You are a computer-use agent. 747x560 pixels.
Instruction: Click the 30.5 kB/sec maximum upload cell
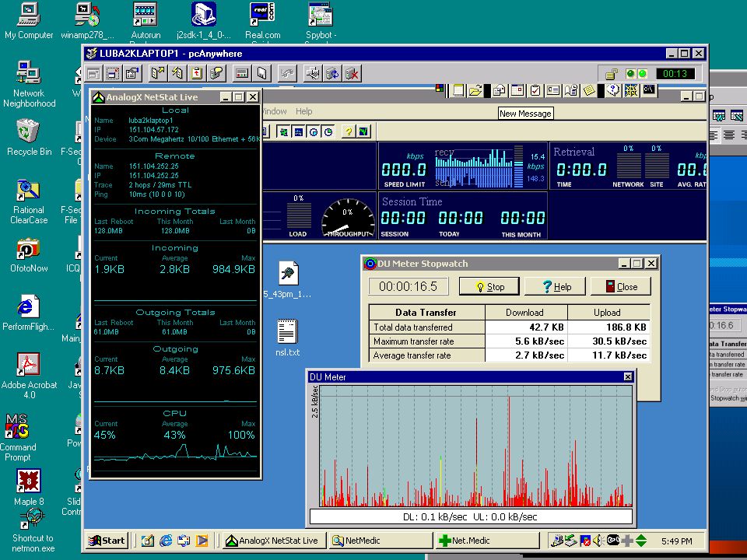pyautogui.click(x=608, y=341)
